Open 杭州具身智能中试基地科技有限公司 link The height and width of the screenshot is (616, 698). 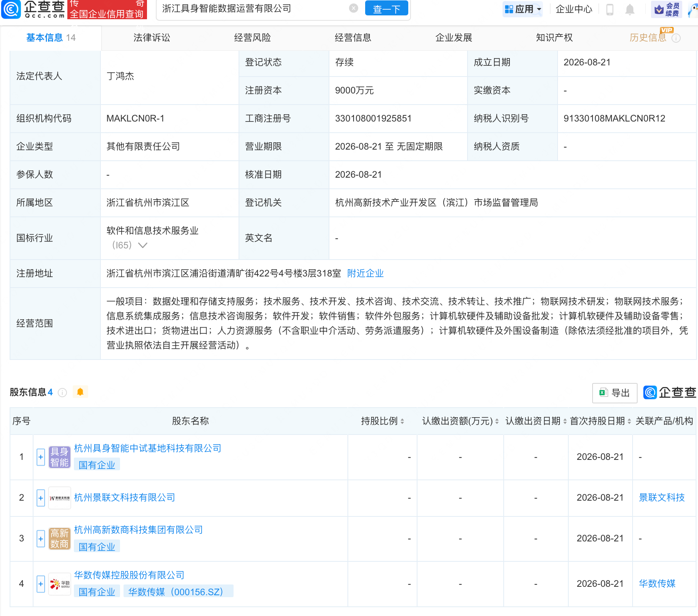[147, 448]
